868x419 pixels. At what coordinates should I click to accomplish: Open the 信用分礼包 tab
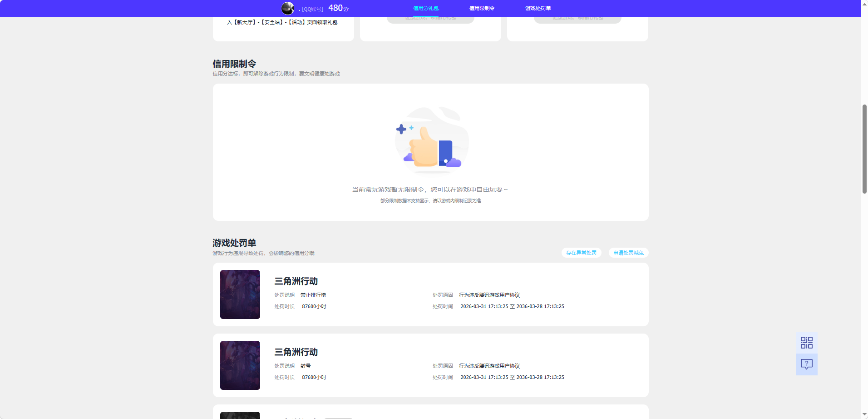(x=426, y=8)
